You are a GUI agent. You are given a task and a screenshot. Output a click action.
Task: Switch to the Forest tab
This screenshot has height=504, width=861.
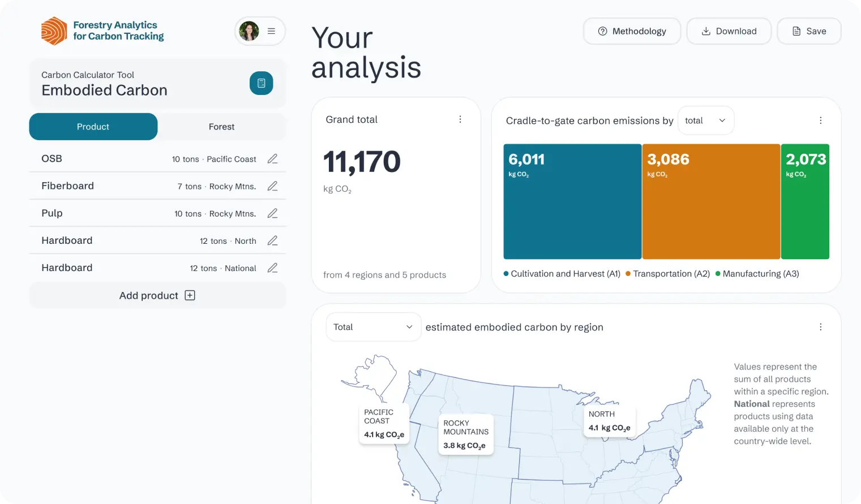click(221, 127)
